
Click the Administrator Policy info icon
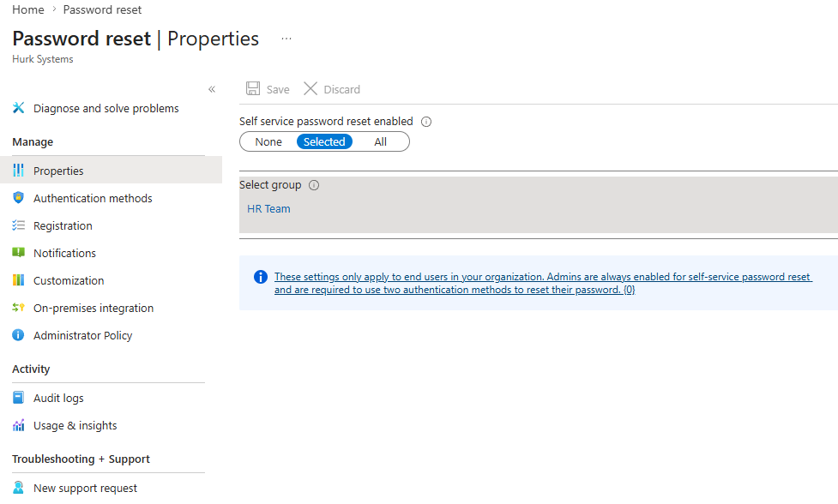pyautogui.click(x=18, y=335)
